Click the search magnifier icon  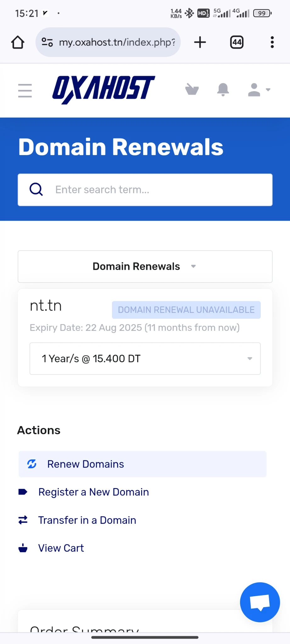pos(36,189)
